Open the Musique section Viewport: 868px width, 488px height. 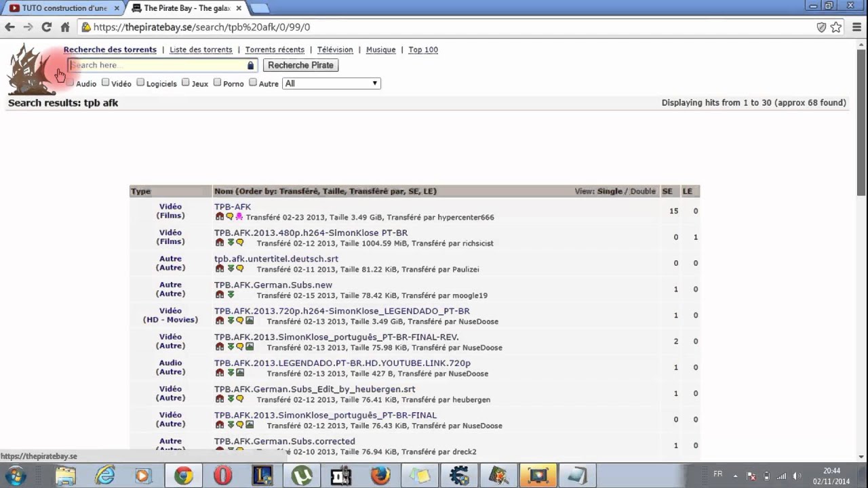[x=380, y=49]
